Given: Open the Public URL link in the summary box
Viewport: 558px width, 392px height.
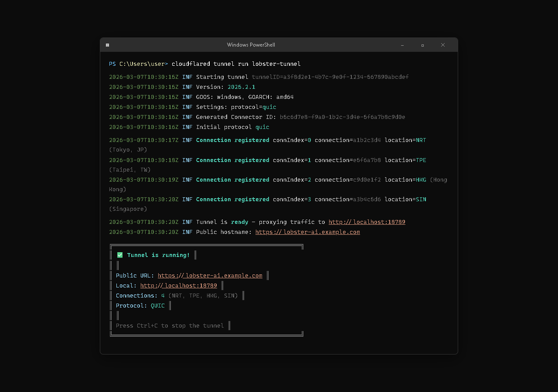Looking at the screenshot, I should pos(210,276).
